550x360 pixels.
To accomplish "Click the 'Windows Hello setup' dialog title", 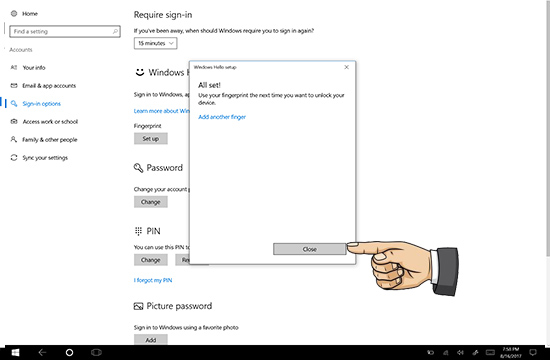I will coord(215,67).
